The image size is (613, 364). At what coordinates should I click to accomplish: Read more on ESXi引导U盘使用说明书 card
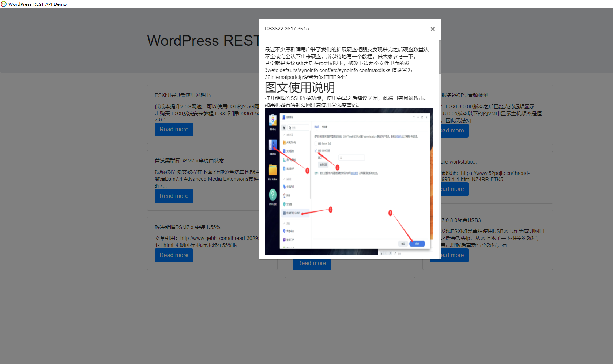pos(174,130)
